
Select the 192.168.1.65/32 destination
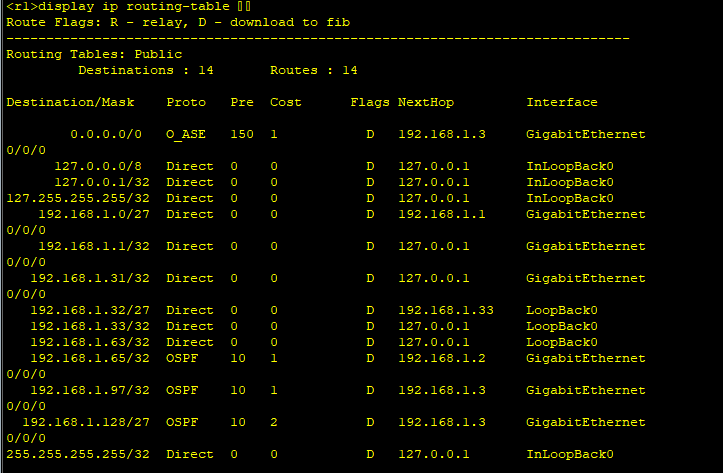coord(90,358)
